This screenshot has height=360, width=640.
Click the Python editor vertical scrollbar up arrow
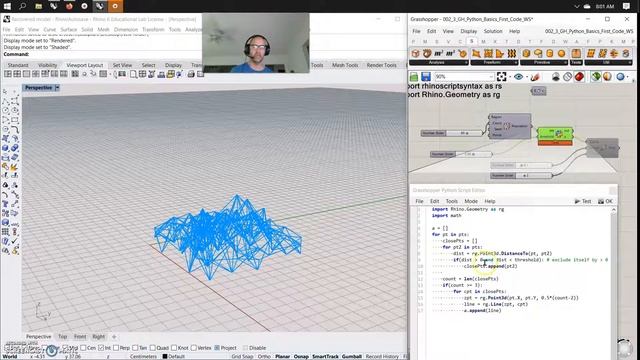[613, 210]
